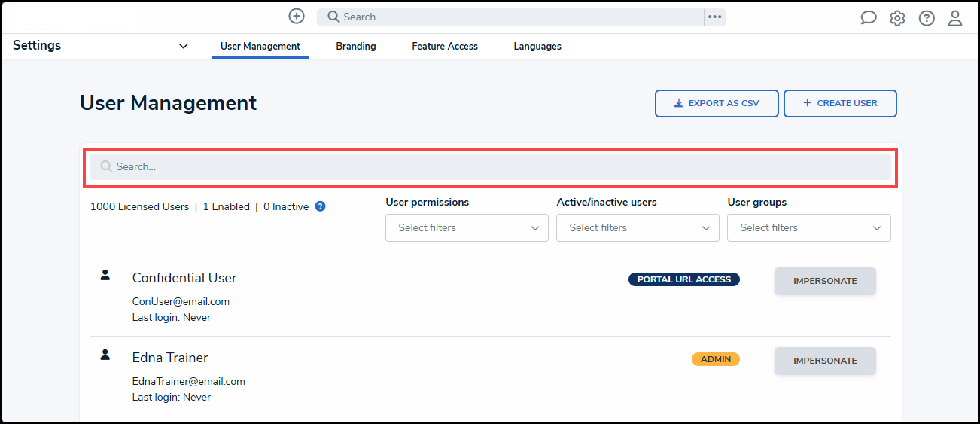
Task: Click the help question mark icon
Action: point(927,18)
